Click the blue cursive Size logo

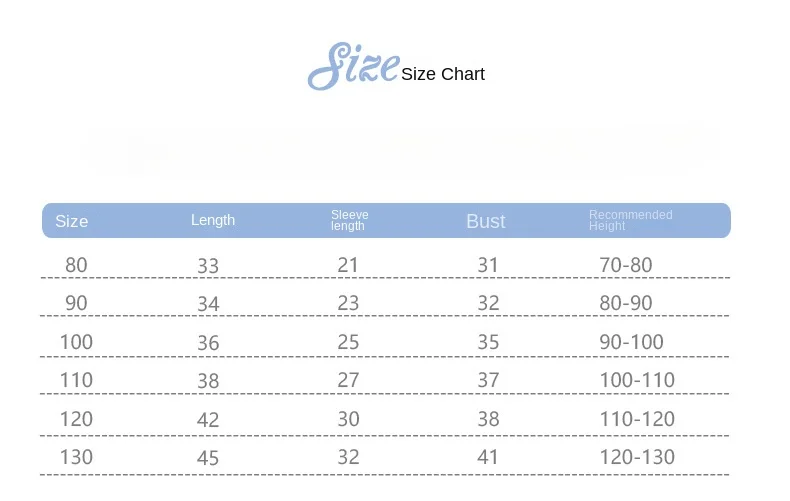pyautogui.click(x=352, y=66)
